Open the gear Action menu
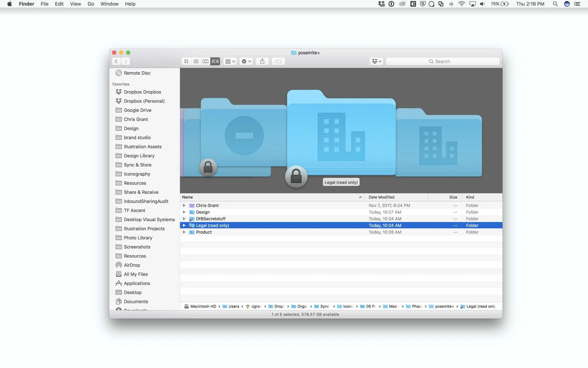Viewport: 588px width, 368px height. (246, 61)
